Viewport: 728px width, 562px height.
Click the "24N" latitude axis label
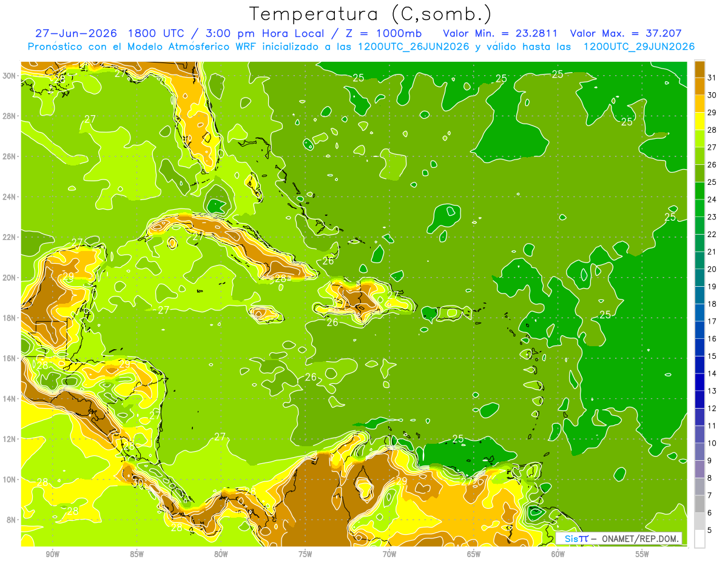[x=10, y=197]
